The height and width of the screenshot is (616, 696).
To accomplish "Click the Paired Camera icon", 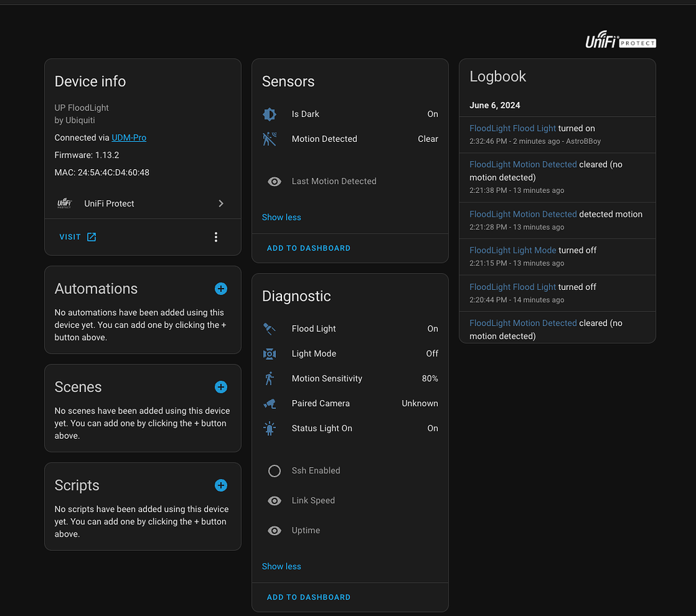I will click(270, 403).
